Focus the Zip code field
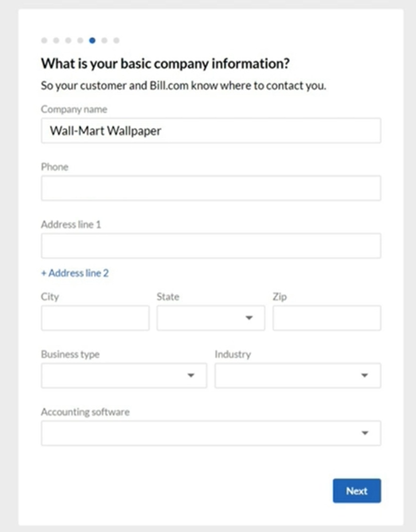 click(327, 318)
